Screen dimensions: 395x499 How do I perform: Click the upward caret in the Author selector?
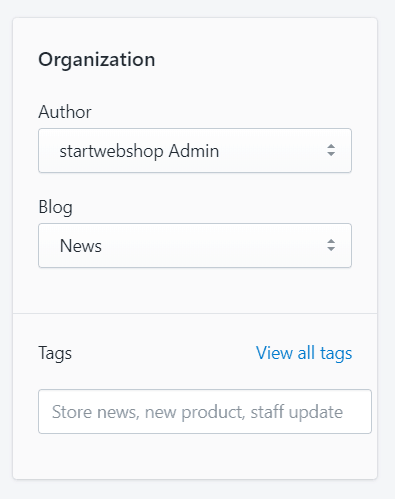(331, 146)
